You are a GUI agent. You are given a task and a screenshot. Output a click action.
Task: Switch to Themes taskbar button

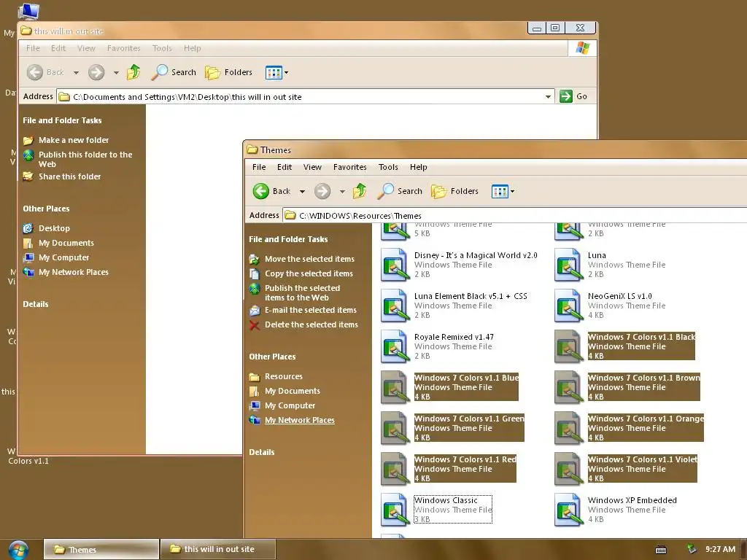[101, 550]
